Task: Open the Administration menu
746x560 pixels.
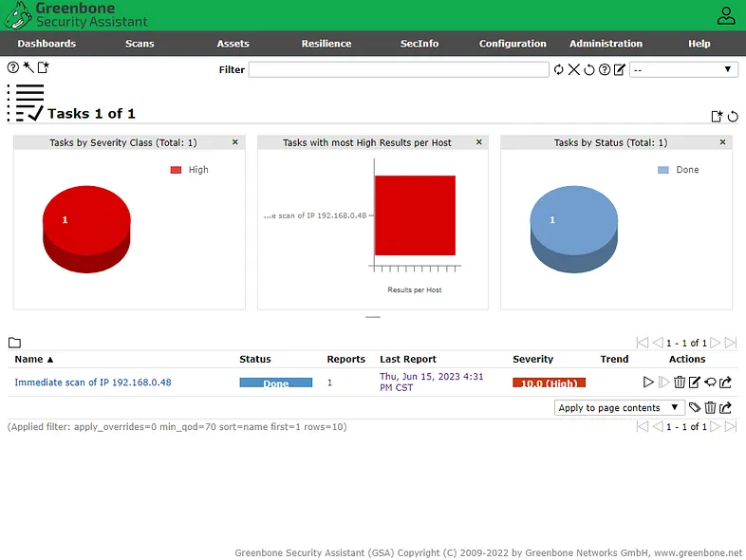Action: (606, 44)
